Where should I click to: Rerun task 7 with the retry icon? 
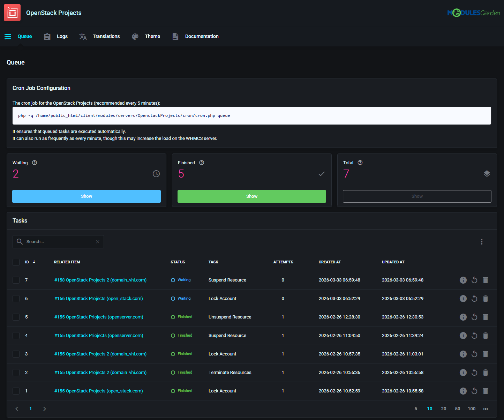[474, 280]
